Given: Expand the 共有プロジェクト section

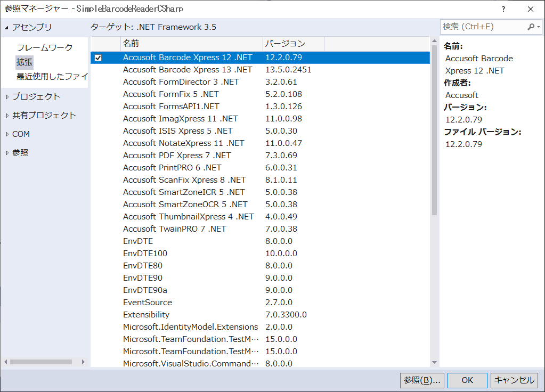Looking at the screenshot, I should 7,116.
